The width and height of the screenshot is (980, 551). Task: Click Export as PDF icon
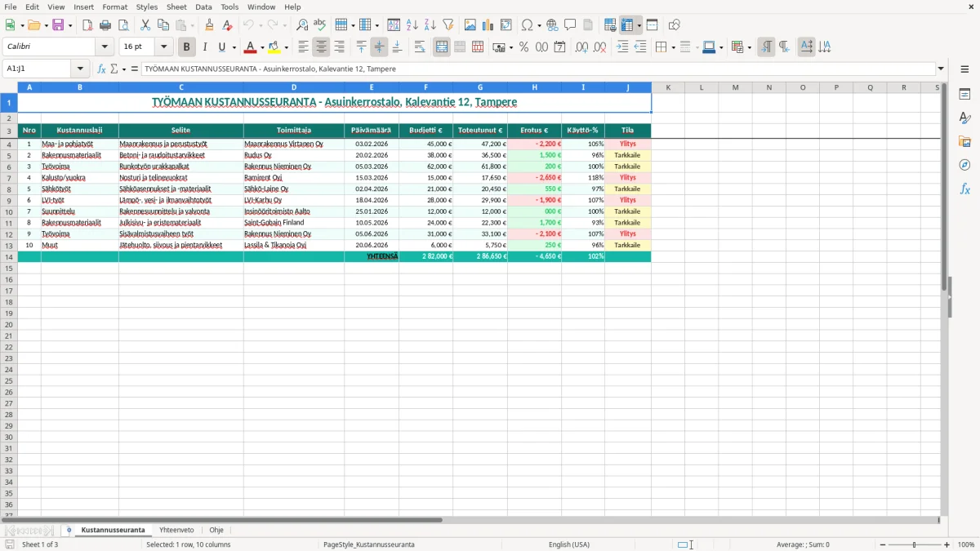point(87,25)
